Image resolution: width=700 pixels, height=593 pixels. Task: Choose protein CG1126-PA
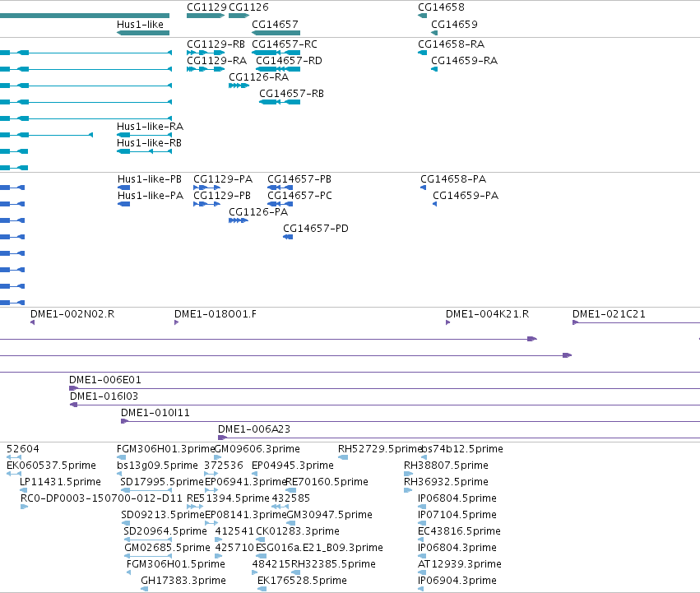pos(258,212)
